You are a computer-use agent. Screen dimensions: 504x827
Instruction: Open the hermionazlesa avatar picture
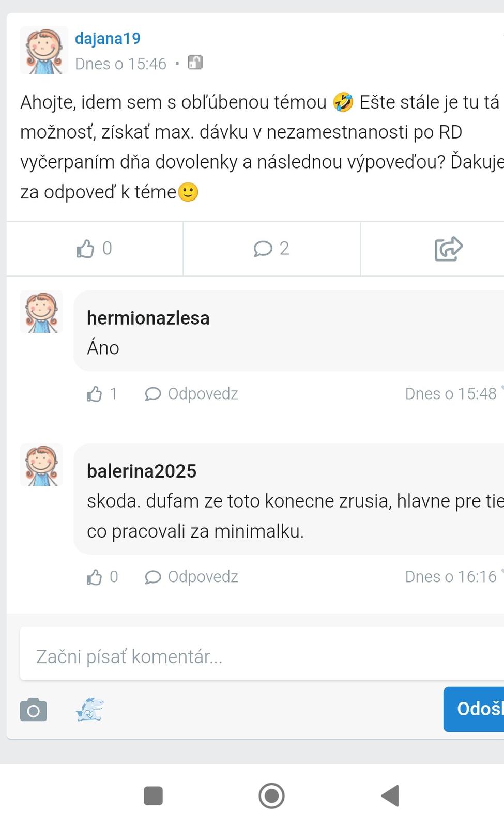(41, 312)
